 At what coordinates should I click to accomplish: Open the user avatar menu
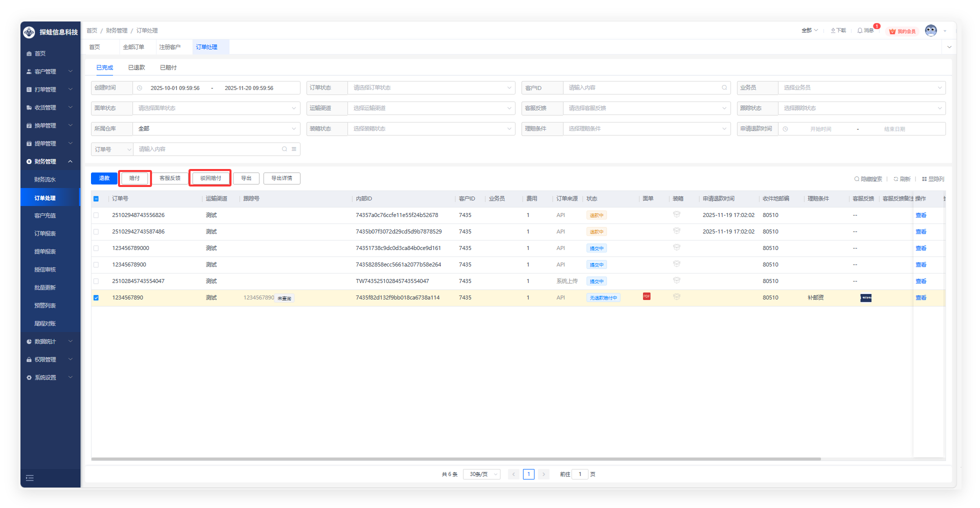pyautogui.click(x=930, y=30)
